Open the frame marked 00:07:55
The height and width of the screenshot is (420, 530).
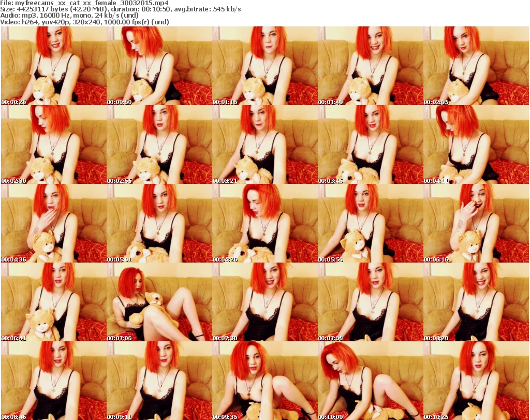click(x=371, y=302)
